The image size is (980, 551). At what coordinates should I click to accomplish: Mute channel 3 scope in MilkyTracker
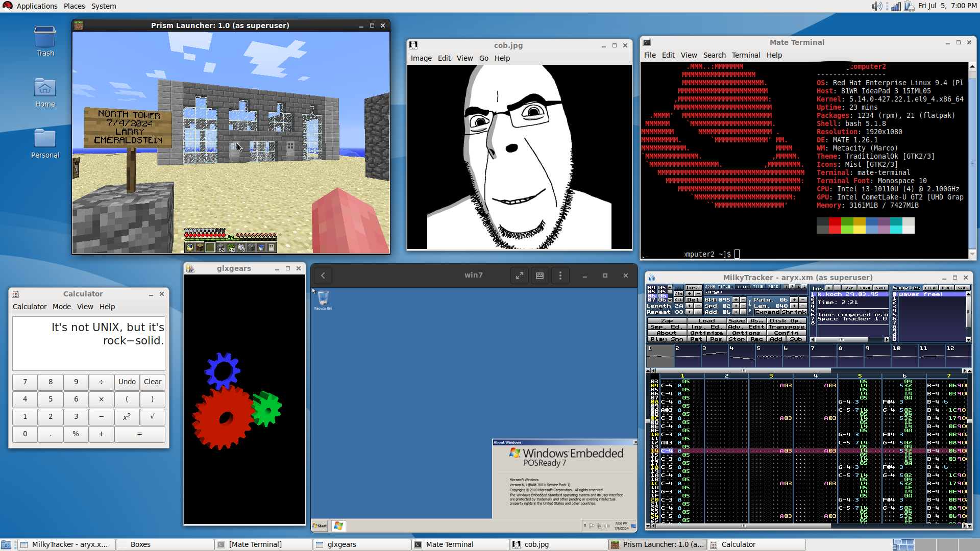click(714, 356)
